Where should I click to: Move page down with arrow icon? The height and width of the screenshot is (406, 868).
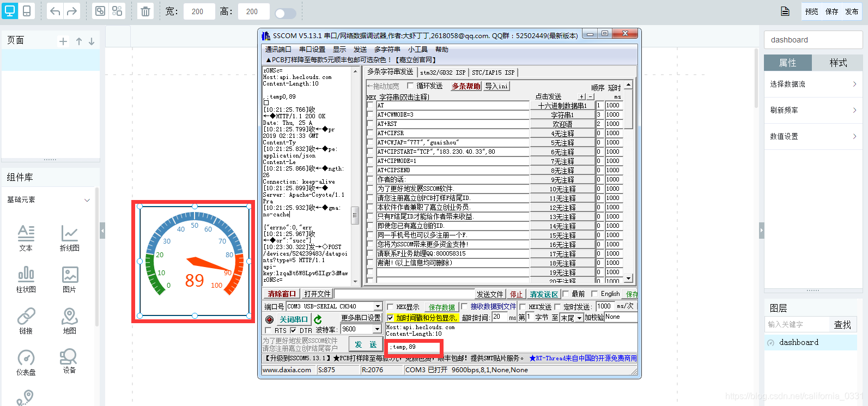92,41
